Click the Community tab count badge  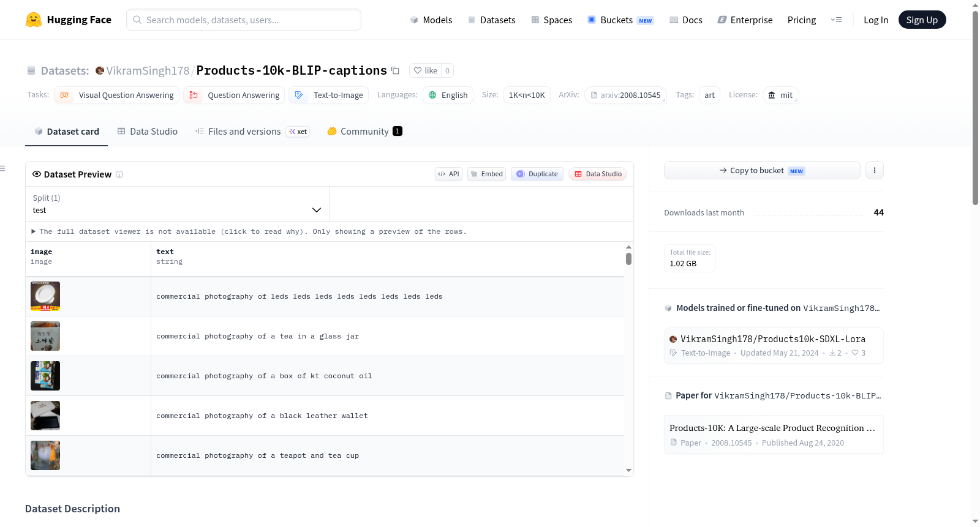coord(398,131)
